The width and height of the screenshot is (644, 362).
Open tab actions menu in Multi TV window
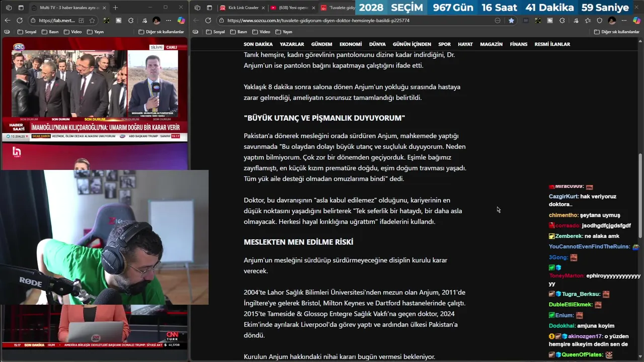(21, 8)
